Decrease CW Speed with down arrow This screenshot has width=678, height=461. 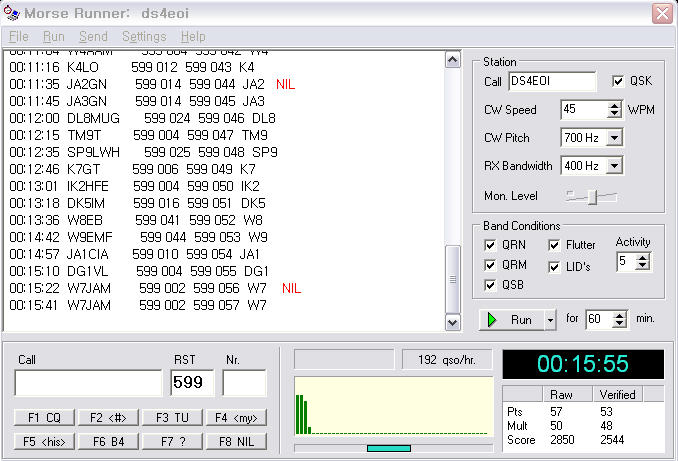(614, 114)
